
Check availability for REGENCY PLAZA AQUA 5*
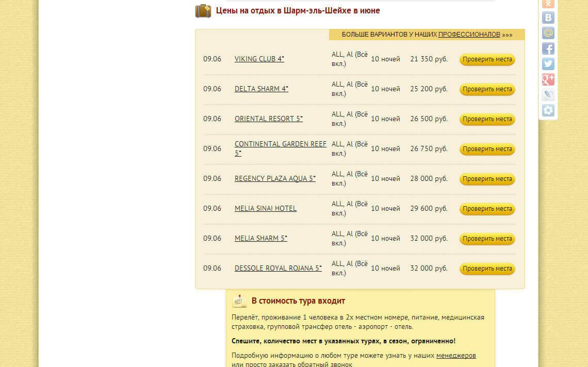pos(487,179)
